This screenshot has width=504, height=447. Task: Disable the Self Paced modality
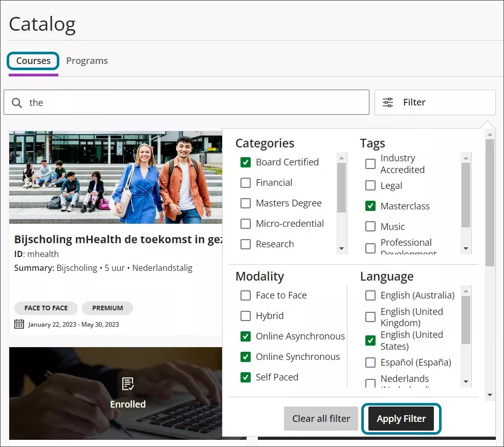coord(245,377)
